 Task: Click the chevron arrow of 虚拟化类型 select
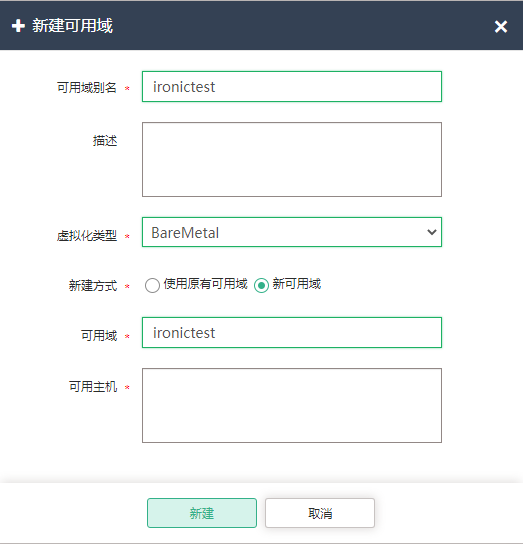pos(431,232)
